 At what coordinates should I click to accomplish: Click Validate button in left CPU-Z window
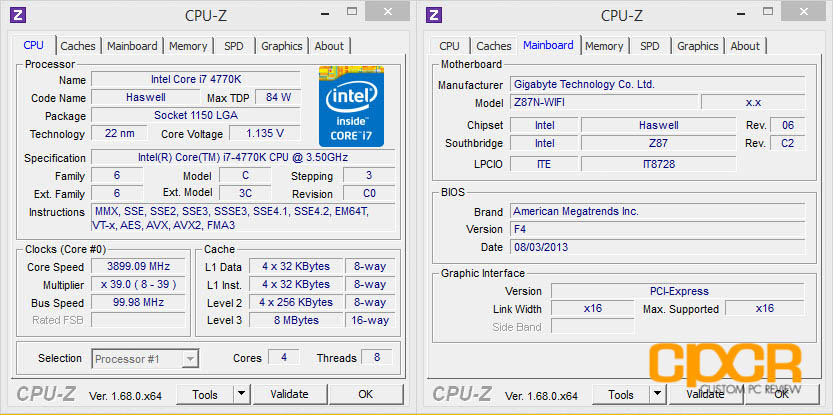289,394
